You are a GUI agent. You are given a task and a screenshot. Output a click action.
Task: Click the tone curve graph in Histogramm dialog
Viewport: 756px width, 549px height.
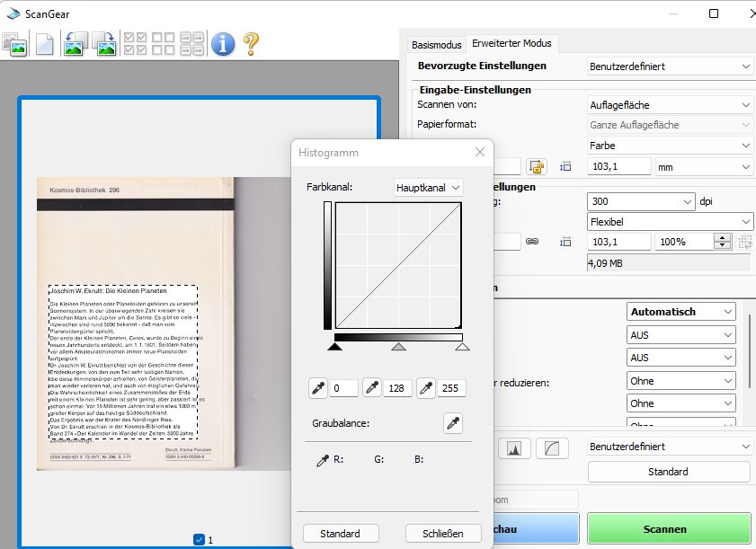pyautogui.click(x=398, y=265)
